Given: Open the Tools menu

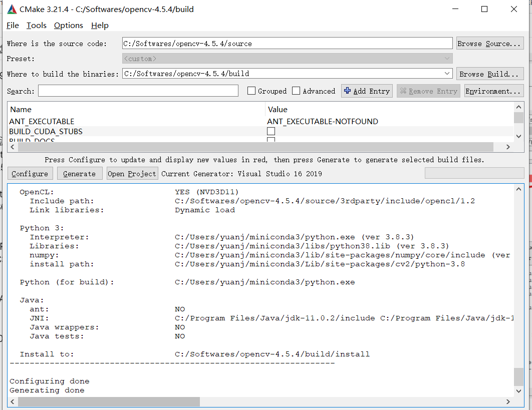Looking at the screenshot, I should point(36,25).
